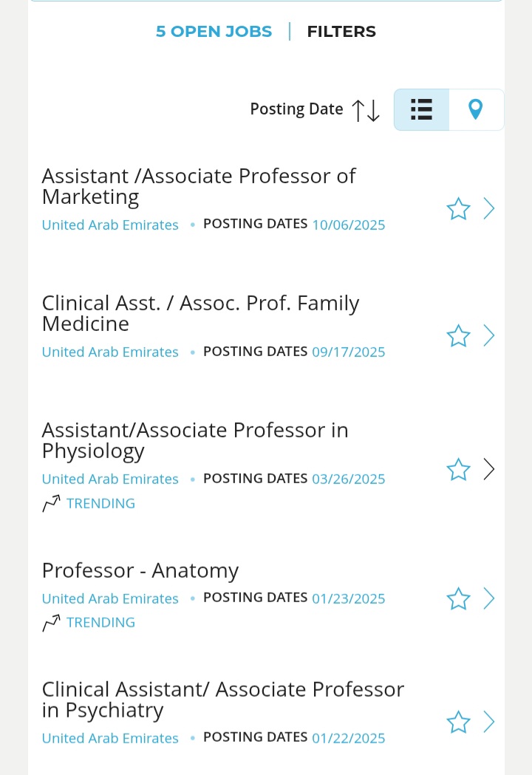Star the Professor - Anatomy listing
The image size is (532, 775).
458,598
